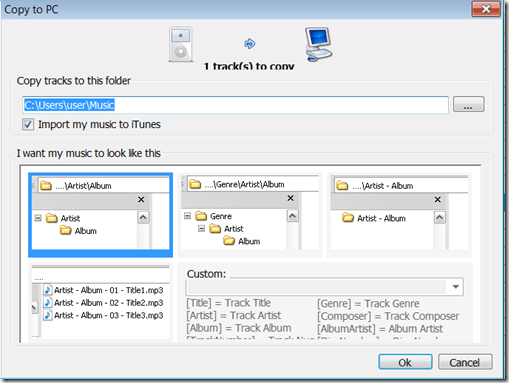Click the Custom format input field
Image resolution: width=509 pixels, height=383 pixels.
[x=316, y=287]
